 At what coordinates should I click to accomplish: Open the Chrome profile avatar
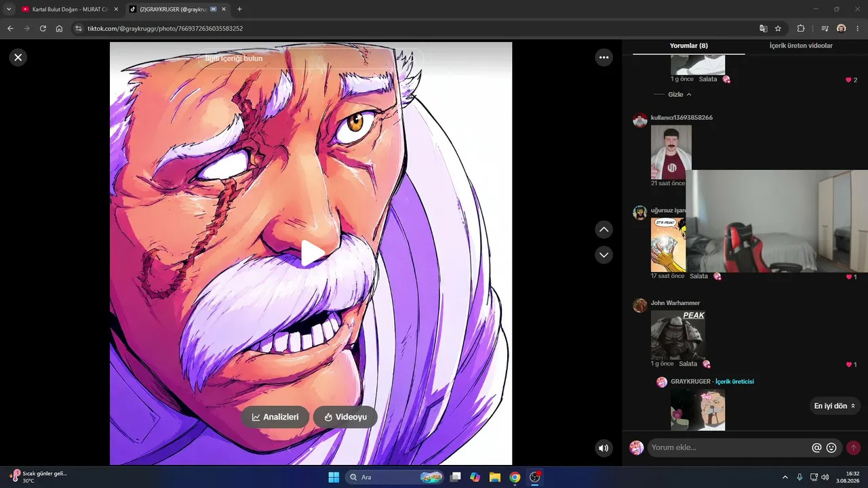[x=842, y=28]
